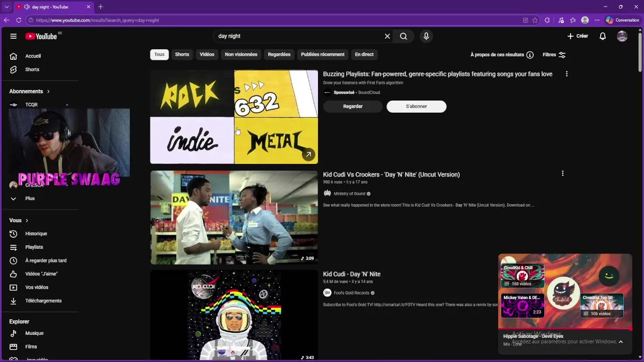Close the day night YouTube tab
The width and height of the screenshot is (644, 362).
(x=89, y=7)
